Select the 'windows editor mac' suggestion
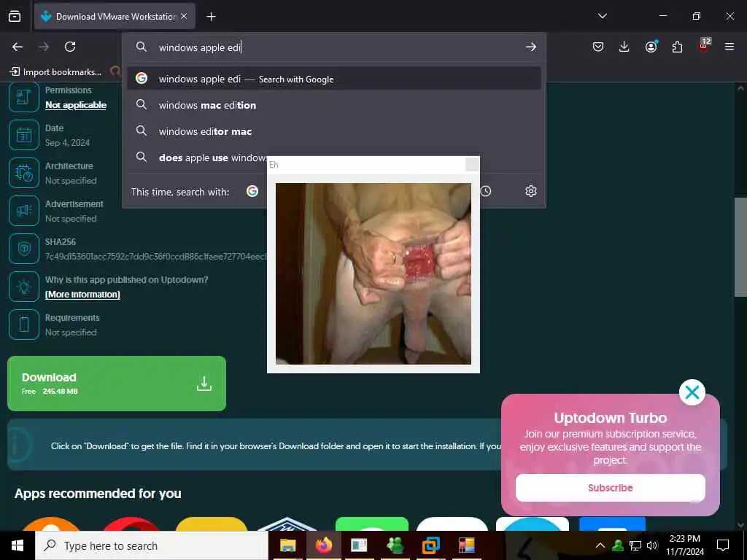This screenshot has width=747, height=560. point(334,131)
